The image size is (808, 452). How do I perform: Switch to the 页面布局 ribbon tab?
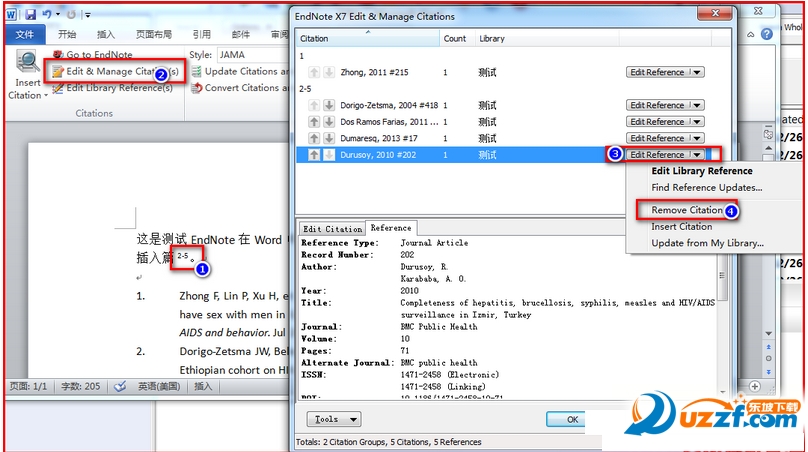coord(154,35)
